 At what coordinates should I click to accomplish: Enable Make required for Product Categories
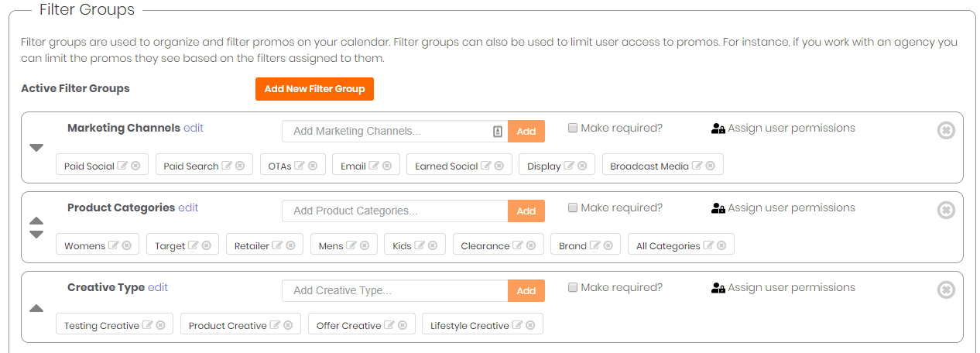pyautogui.click(x=573, y=207)
